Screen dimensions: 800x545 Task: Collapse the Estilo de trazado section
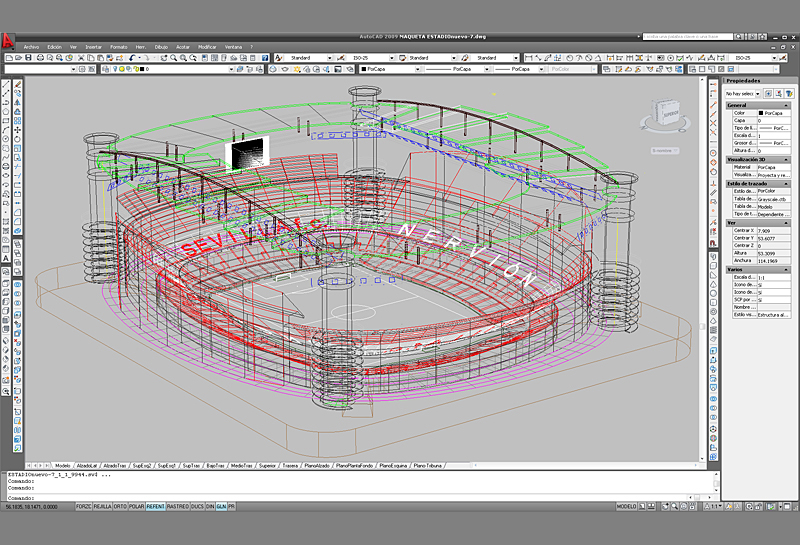pyautogui.click(x=786, y=183)
